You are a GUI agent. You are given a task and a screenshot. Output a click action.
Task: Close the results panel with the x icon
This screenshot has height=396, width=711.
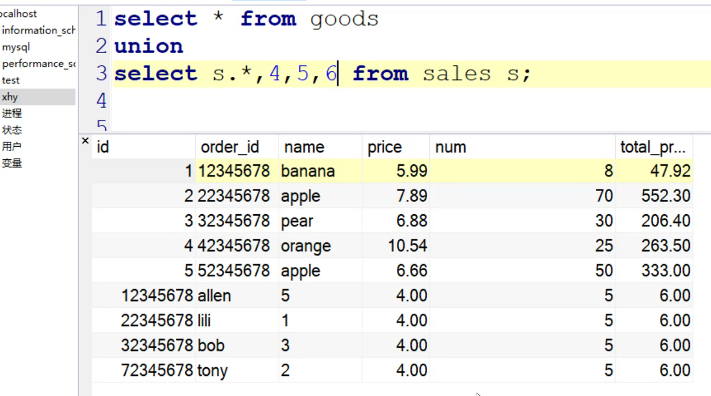tap(85, 141)
